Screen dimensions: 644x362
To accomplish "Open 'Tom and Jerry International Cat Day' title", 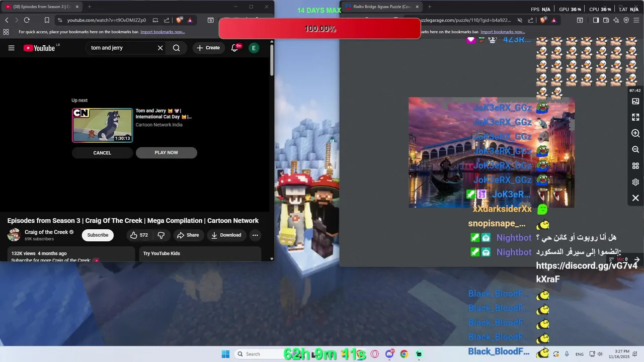I will [164, 114].
